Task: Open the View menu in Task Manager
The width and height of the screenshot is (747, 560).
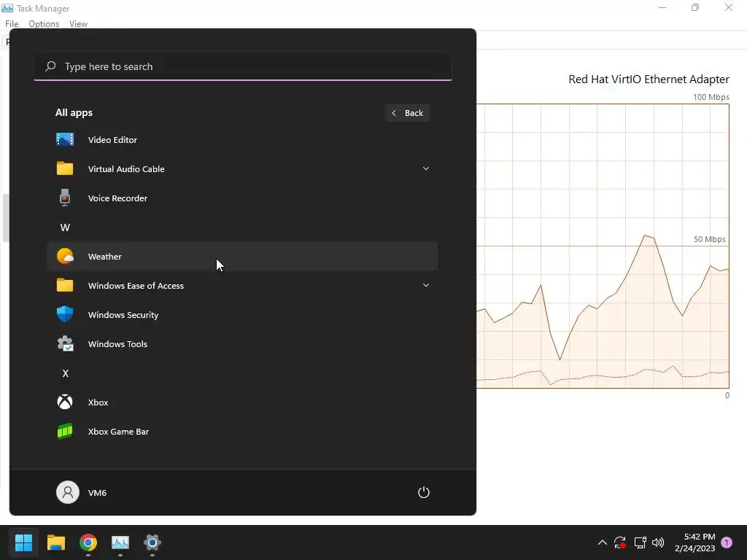Action: (78, 24)
